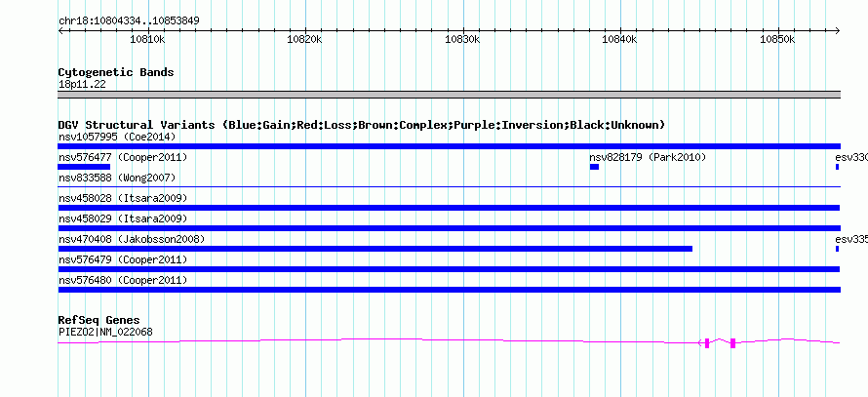This screenshot has width=868, height=397.
Task: Click the 10820k ruler mark
Action: pos(305,39)
